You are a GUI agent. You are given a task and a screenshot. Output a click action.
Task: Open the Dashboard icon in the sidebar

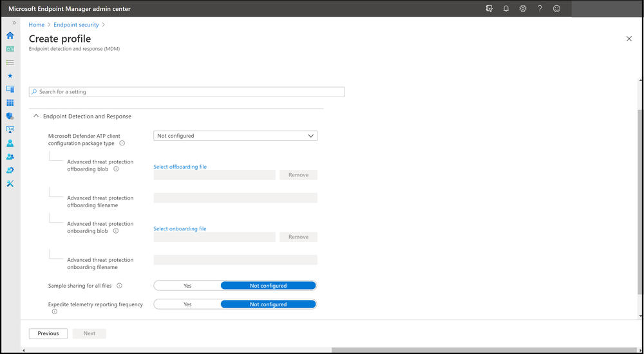coord(10,49)
